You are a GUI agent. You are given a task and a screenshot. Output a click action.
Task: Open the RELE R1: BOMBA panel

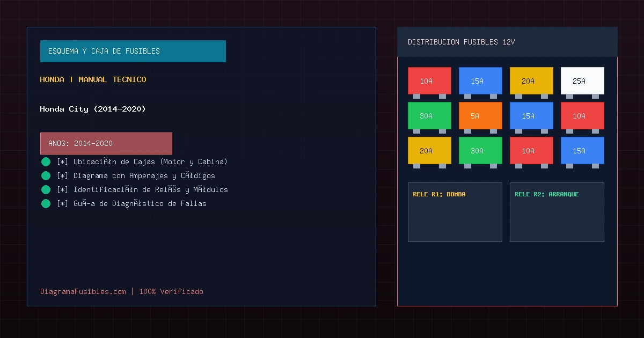[x=455, y=212]
